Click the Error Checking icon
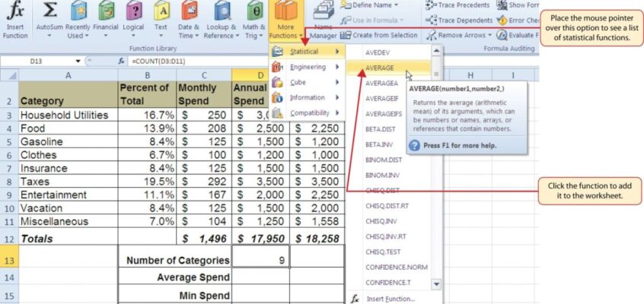The height and width of the screenshot is (304, 644). pos(502,20)
